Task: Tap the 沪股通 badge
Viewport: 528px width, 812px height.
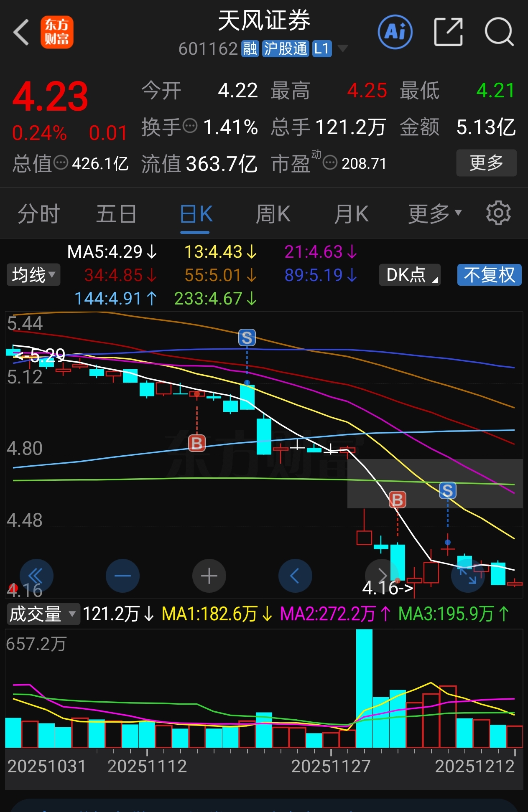Action: tap(286, 49)
